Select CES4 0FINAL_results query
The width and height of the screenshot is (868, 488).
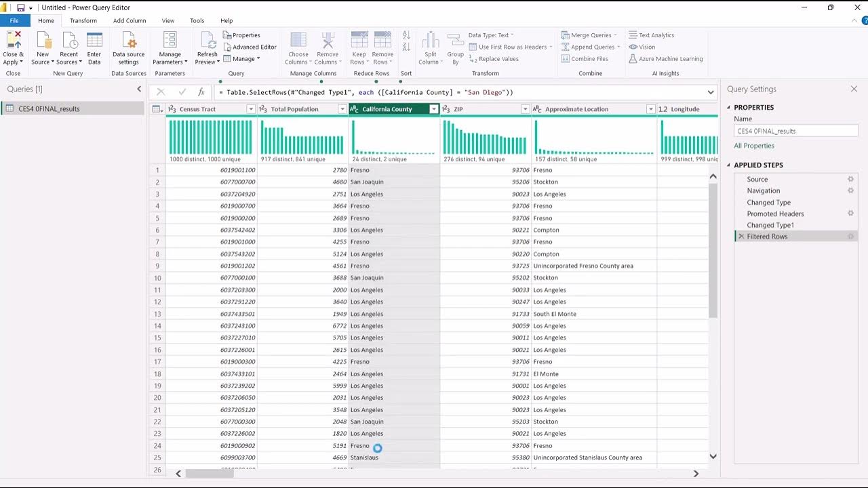[x=73, y=108]
